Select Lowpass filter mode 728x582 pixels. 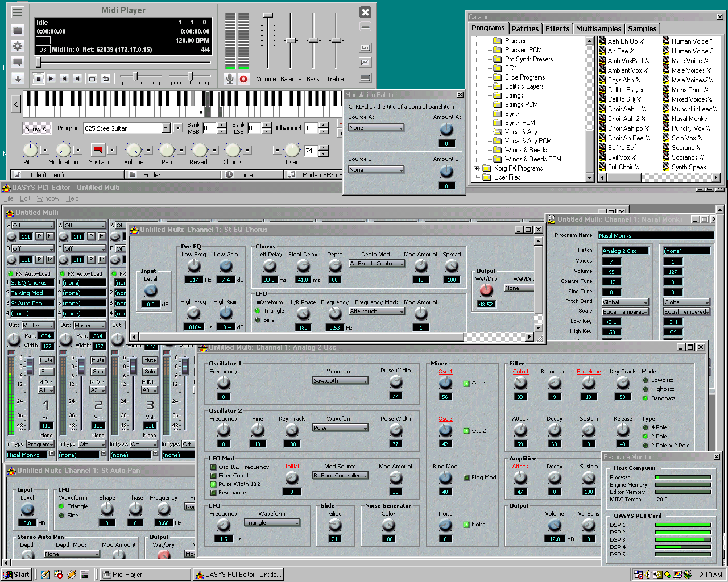click(x=646, y=380)
